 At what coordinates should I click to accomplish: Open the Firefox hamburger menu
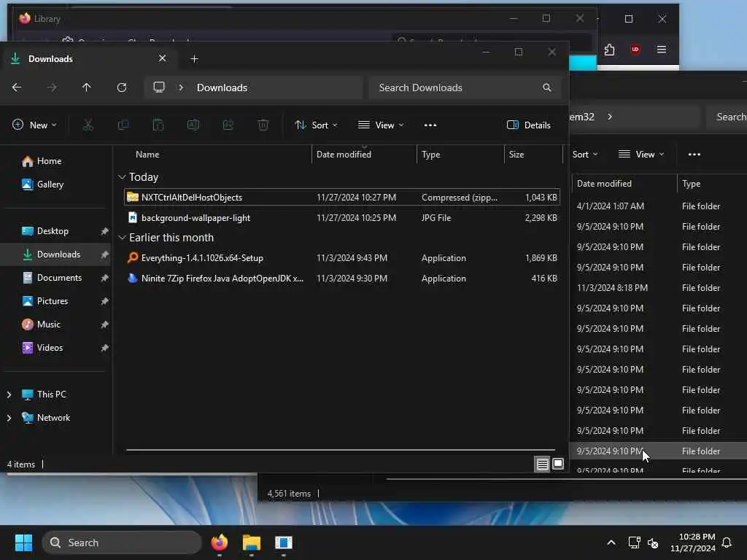pos(661,50)
